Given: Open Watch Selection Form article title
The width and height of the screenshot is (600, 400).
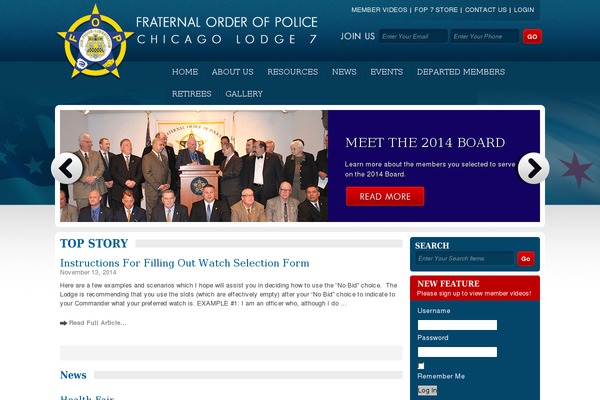Looking at the screenshot, I should click(184, 263).
